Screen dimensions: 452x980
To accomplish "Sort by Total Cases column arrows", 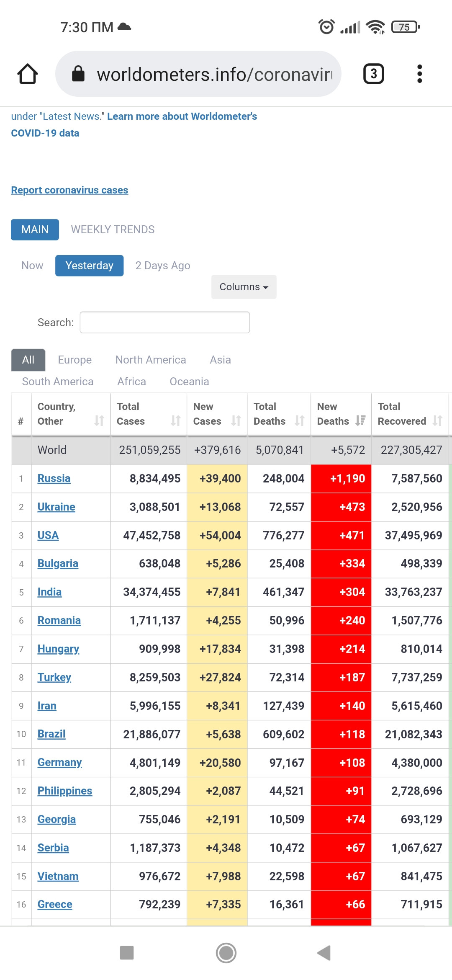I will click(x=176, y=420).
